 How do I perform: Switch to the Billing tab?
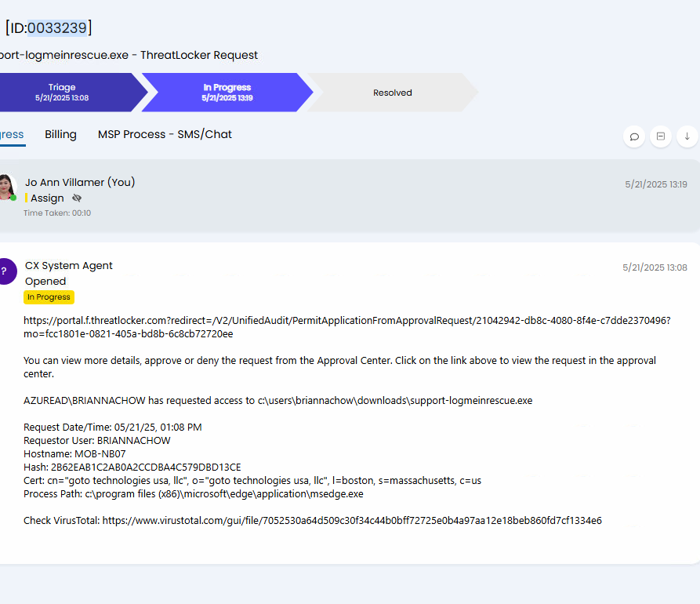(60, 134)
